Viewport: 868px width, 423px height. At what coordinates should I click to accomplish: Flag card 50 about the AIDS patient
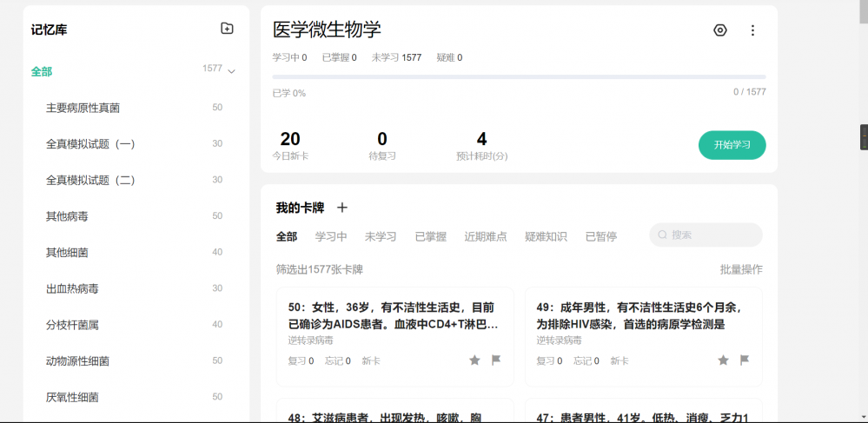[x=496, y=360]
